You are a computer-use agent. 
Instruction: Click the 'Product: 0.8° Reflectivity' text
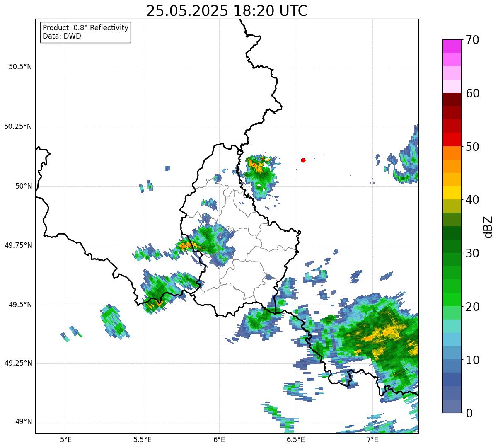pos(86,28)
